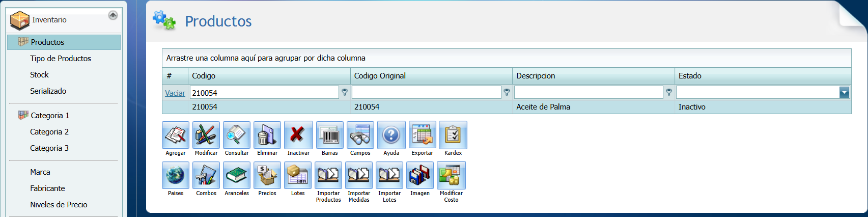The height and width of the screenshot is (217, 868).
Task: Open Codigo column filter funnel
Action: tap(345, 92)
